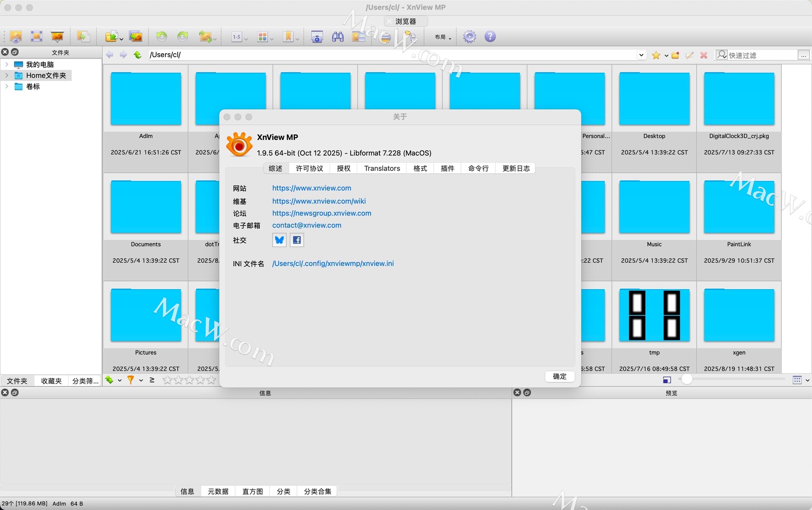
Task: Click the binoculars search icon in the toolbar
Action: (x=337, y=37)
